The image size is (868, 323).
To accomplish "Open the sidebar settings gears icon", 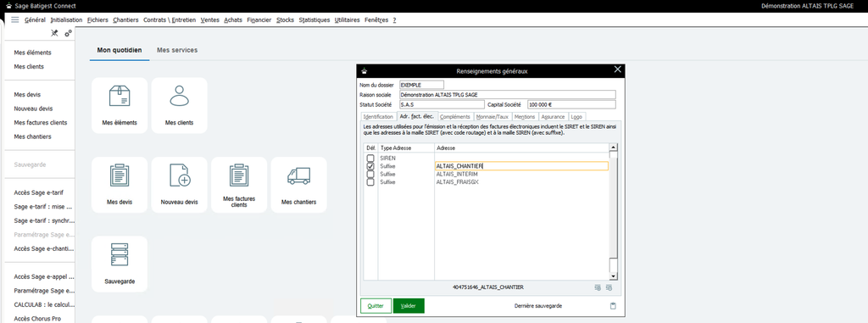I will click(x=68, y=33).
